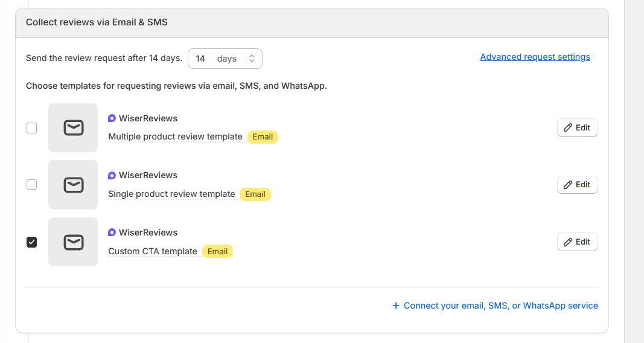The image size is (644, 343).
Task: Click the envelope icon for Single product review template
Action: tap(73, 185)
